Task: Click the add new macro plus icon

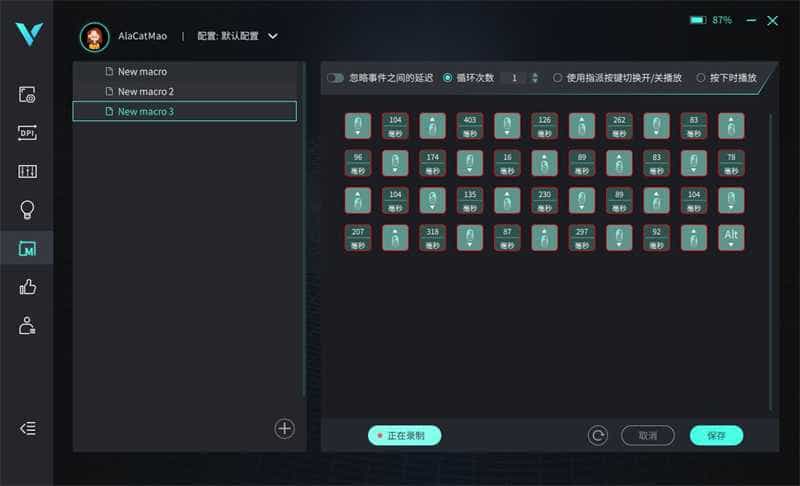Action: [x=285, y=428]
